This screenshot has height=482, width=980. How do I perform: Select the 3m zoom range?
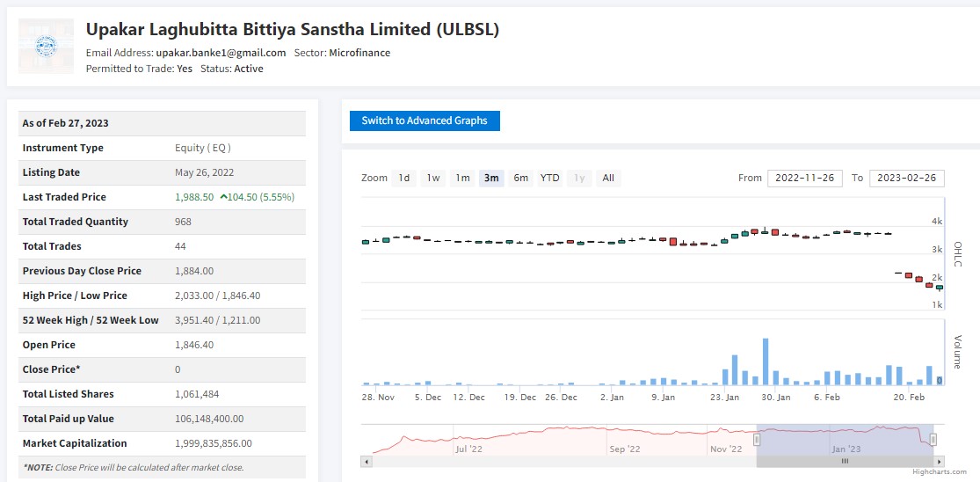click(491, 179)
